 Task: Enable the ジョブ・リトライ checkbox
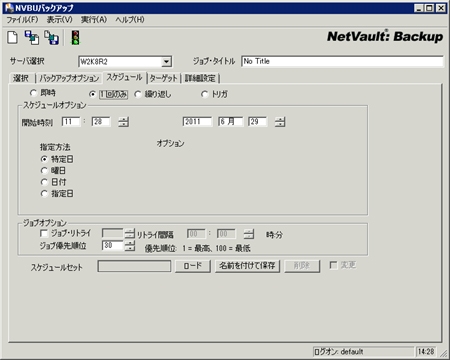tap(43, 233)
